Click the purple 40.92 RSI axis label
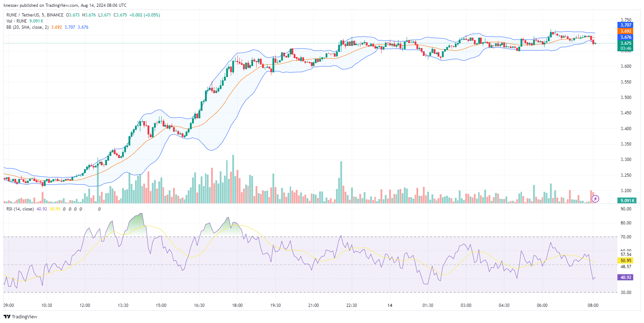Viewport: 644px width, 323px height. [x=626, y=277]
